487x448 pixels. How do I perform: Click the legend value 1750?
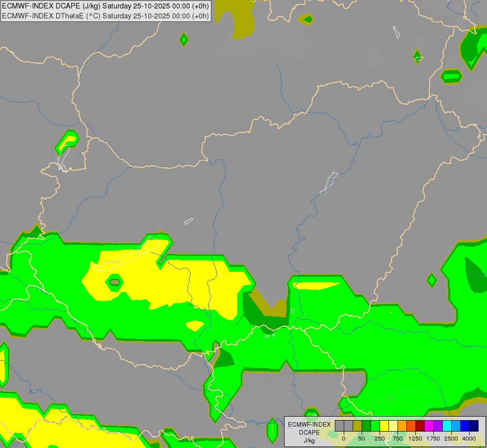[433, 439]
